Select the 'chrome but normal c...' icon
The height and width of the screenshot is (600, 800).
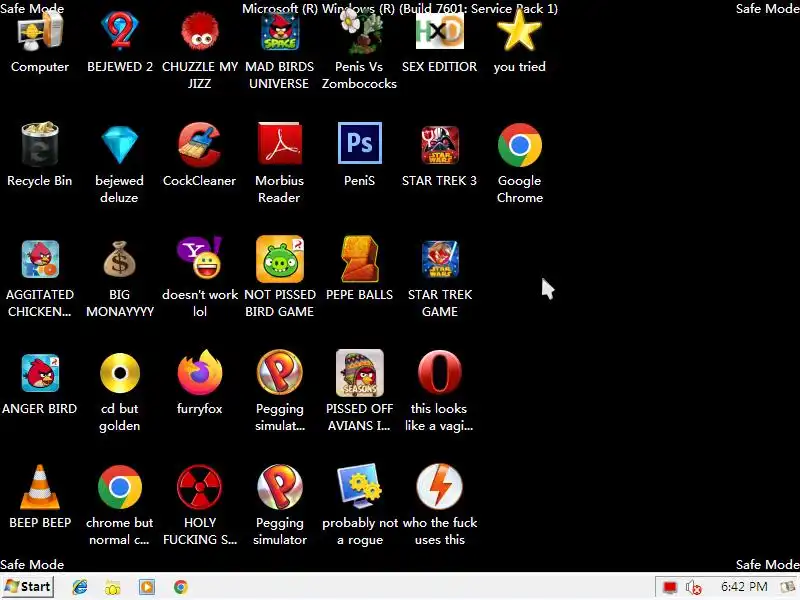(120, 487)
